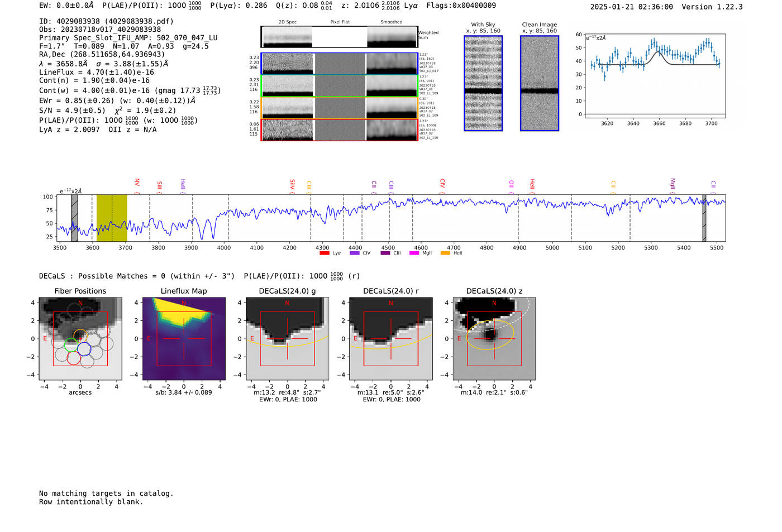Click the red fiber circle in Fiber Positions
The height and width of the screenshot is (532, 782).
(x=74, y=358)
